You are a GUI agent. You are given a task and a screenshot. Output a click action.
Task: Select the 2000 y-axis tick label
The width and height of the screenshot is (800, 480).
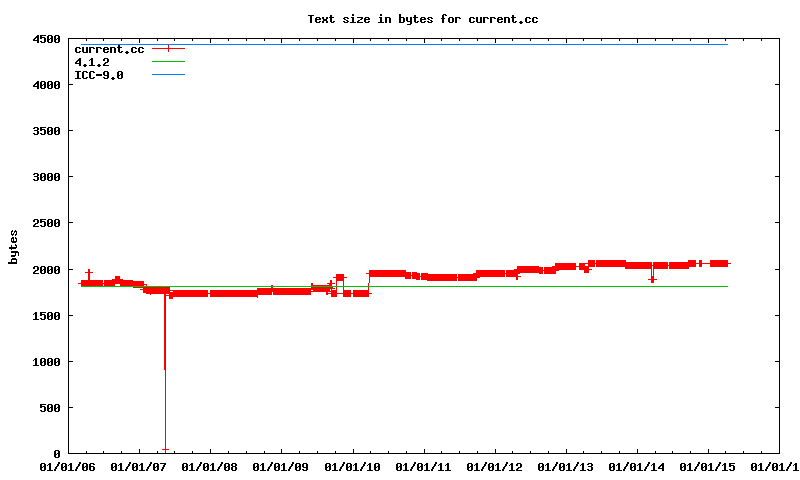coord(46,270)
